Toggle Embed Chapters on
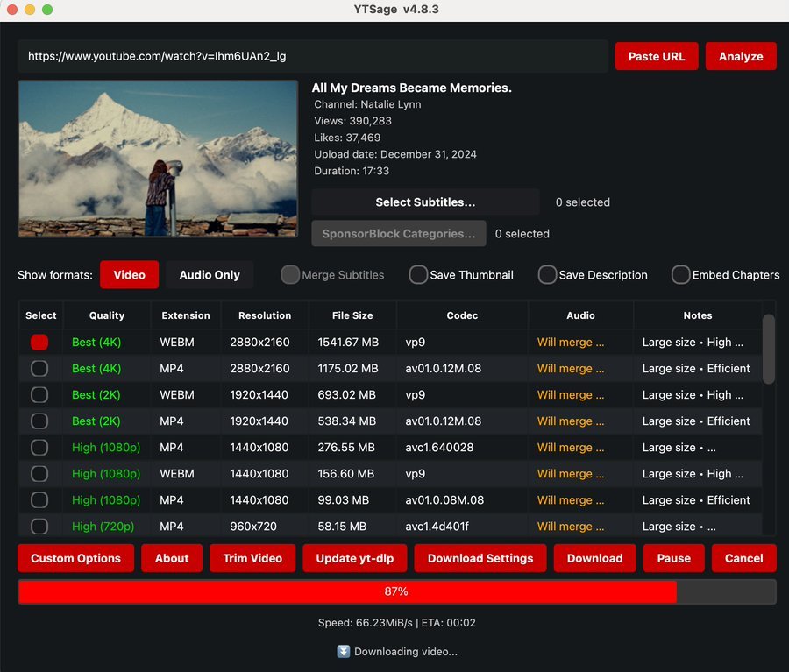The width and height of the screenshot is (789, 672). coord(680,274)
